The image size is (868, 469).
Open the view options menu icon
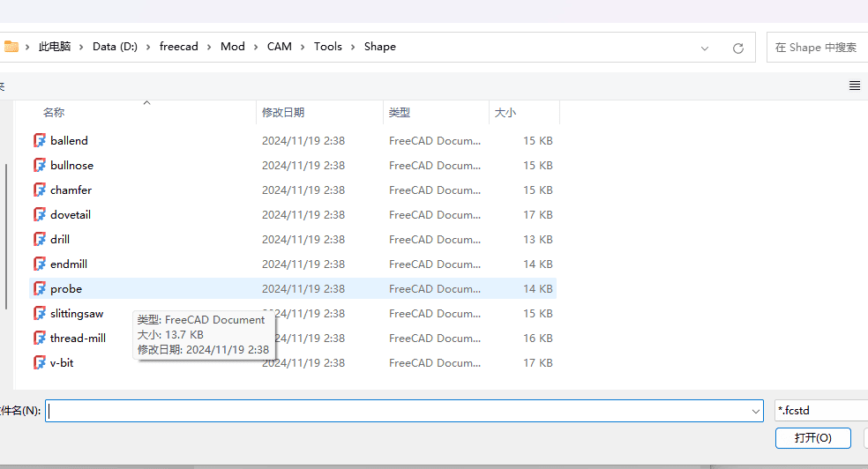(x=854, y=86)
